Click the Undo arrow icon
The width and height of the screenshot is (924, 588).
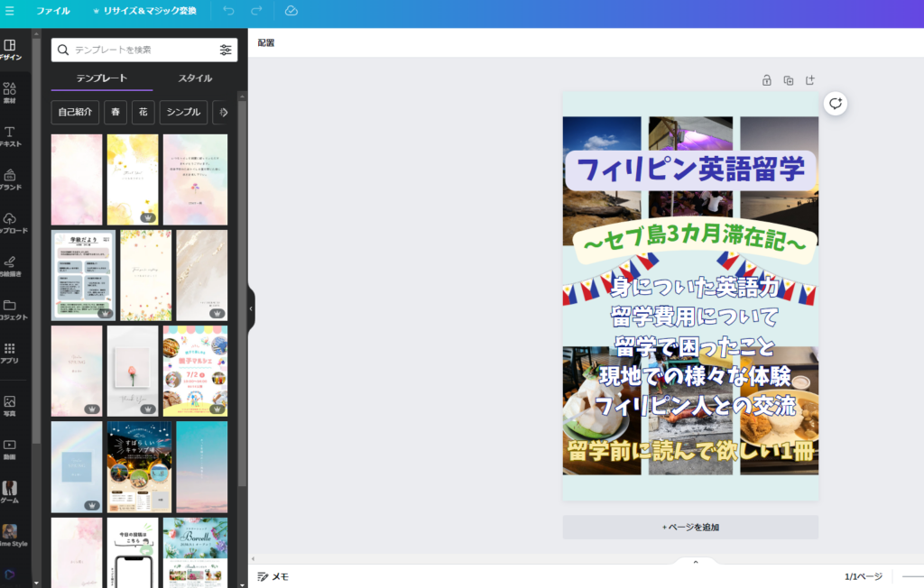(x=228, y=11)
